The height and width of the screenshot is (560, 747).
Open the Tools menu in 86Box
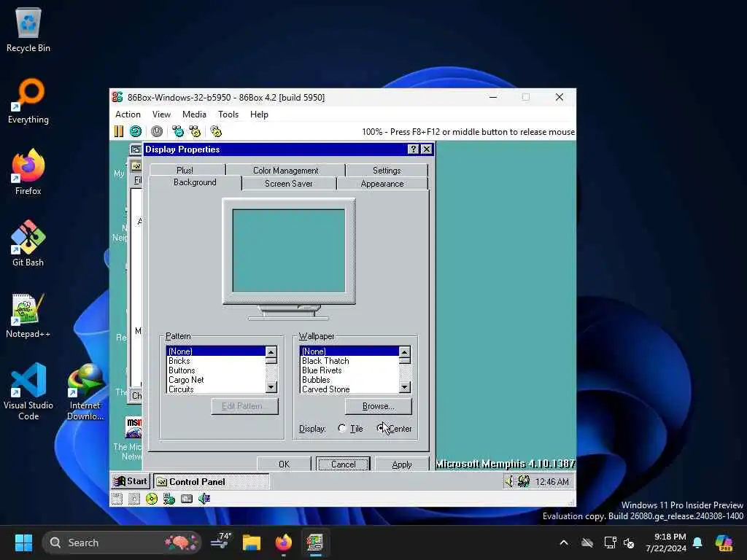pos(228,114)
